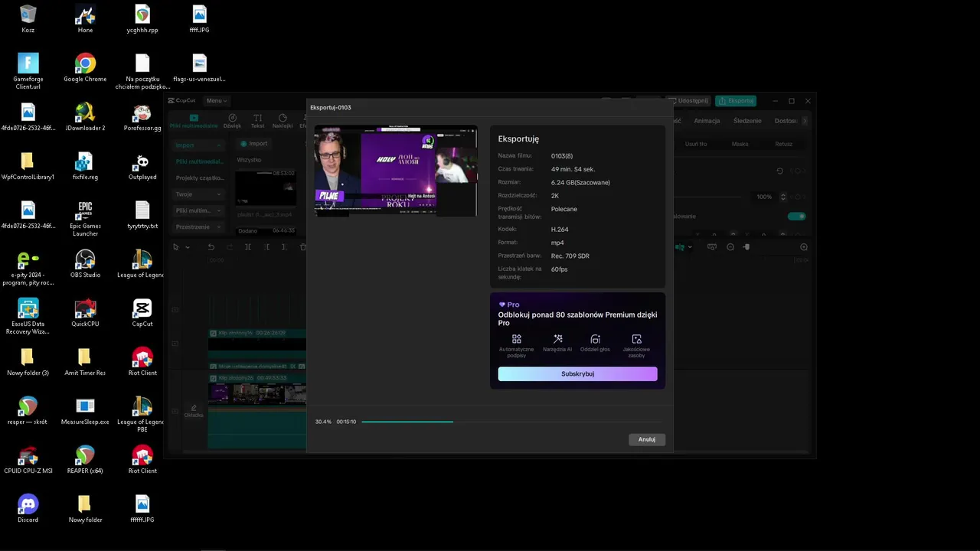Open the Śledzenie tab
This screenshot has height=551, width=980.
pyautogui.click(x=747, y=121)
